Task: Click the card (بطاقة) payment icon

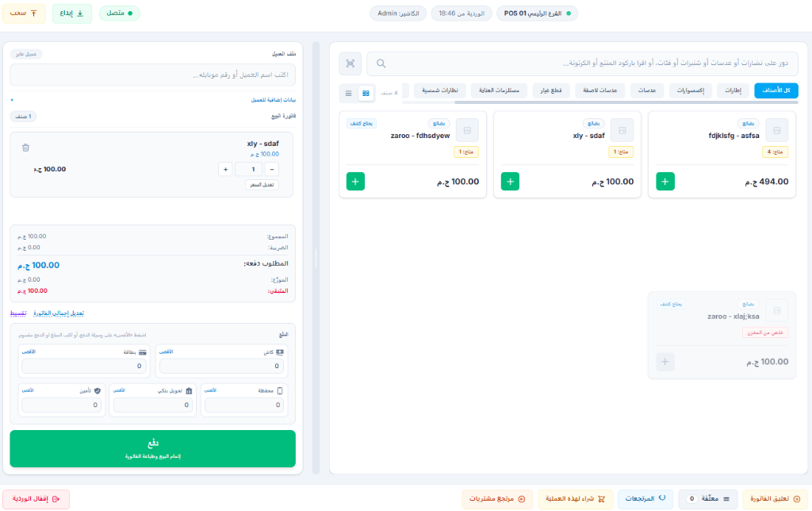Action: pyautogui.click(x=143, y=352)
